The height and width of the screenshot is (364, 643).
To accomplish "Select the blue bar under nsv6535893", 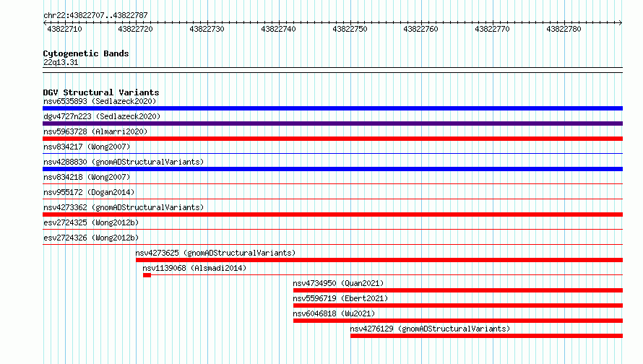I will tap(332, 108).
